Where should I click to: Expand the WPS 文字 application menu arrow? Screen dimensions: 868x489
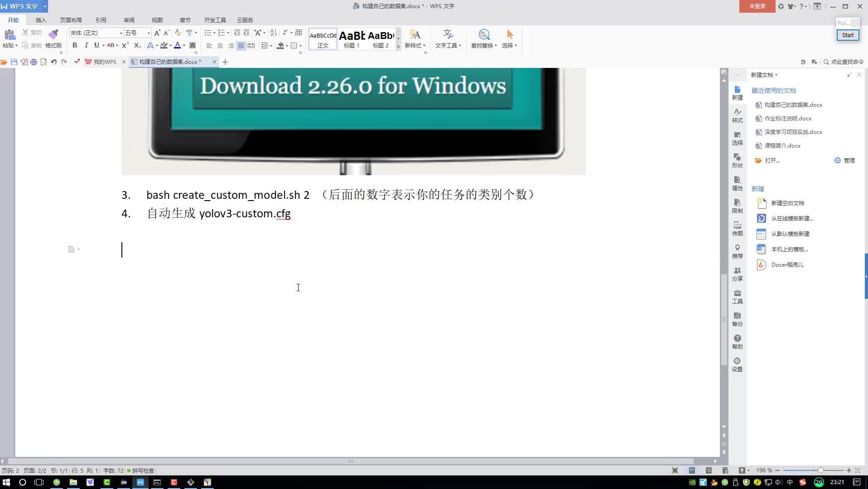click(45, 6)
